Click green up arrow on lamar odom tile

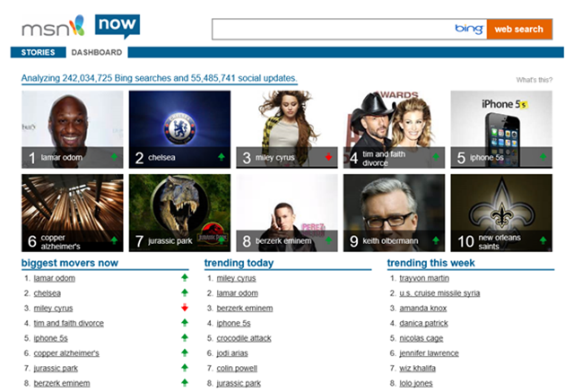pos(114,157)
